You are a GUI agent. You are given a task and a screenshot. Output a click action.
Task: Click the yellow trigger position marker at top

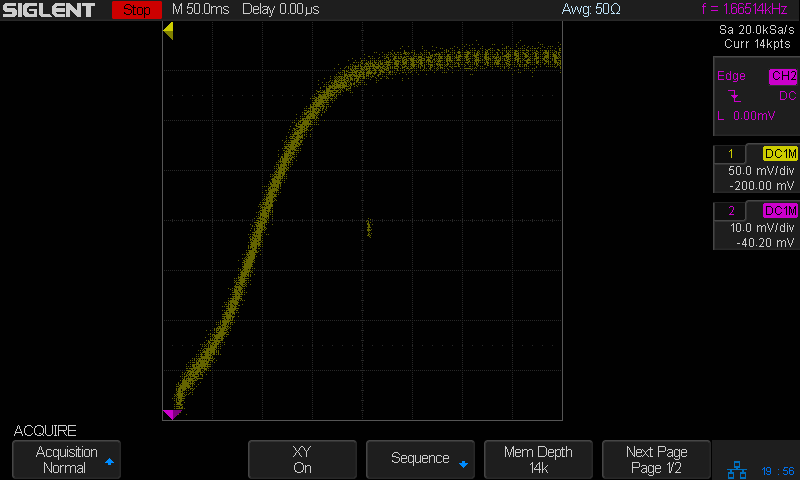click(168, 31)
